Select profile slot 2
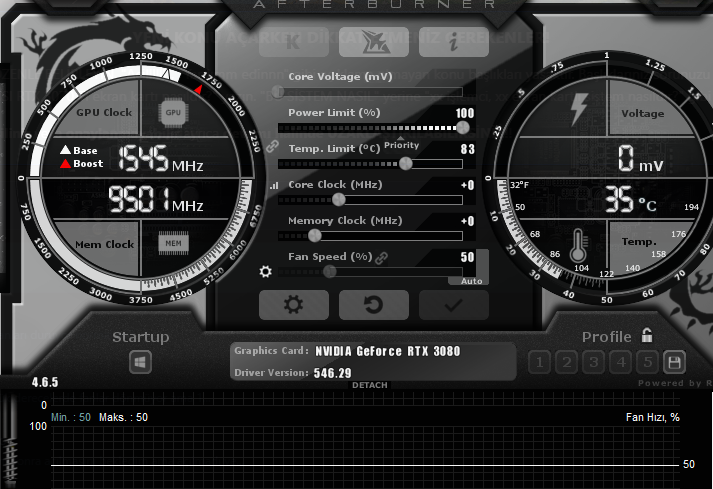This screenshot has width=713, height=489. (567, 363)
